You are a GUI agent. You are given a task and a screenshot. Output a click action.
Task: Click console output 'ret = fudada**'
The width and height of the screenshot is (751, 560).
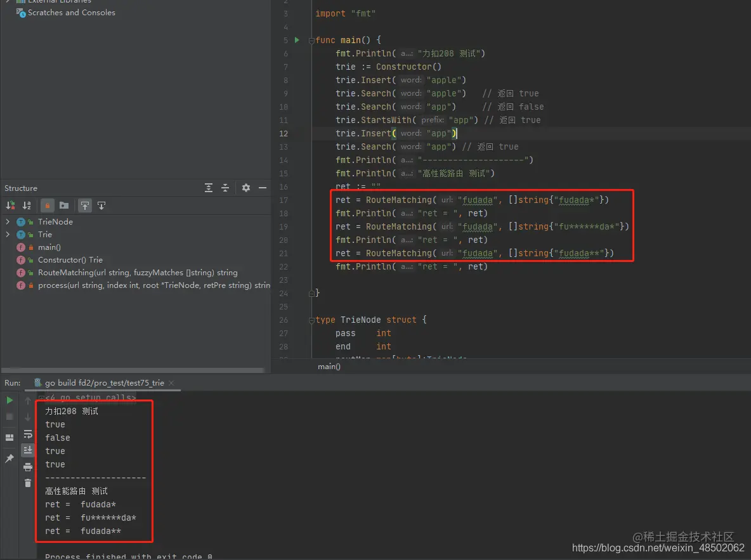click(83, 531)
